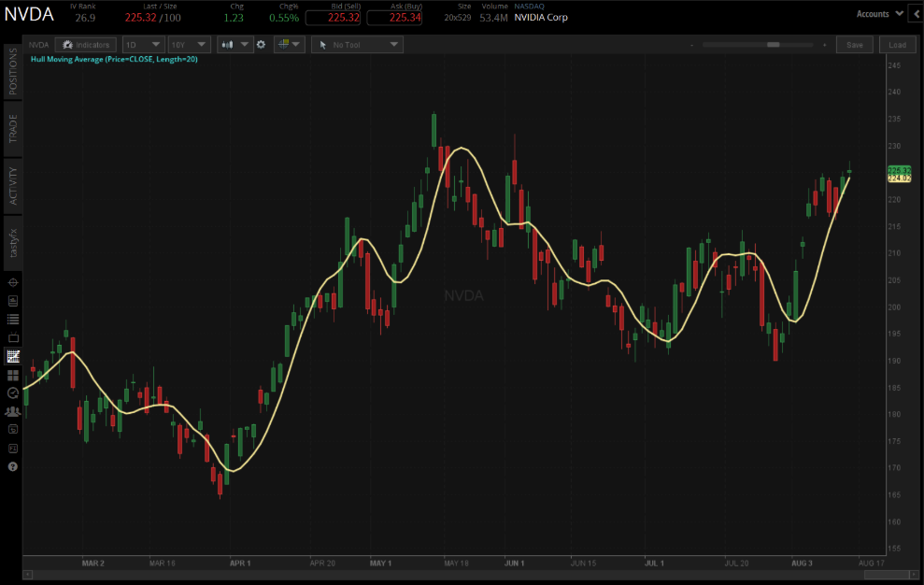The width and height of the screenshot is (924, 585).
Task: Click the yellow 224.02 moving average tag
Action: [900, 178]
